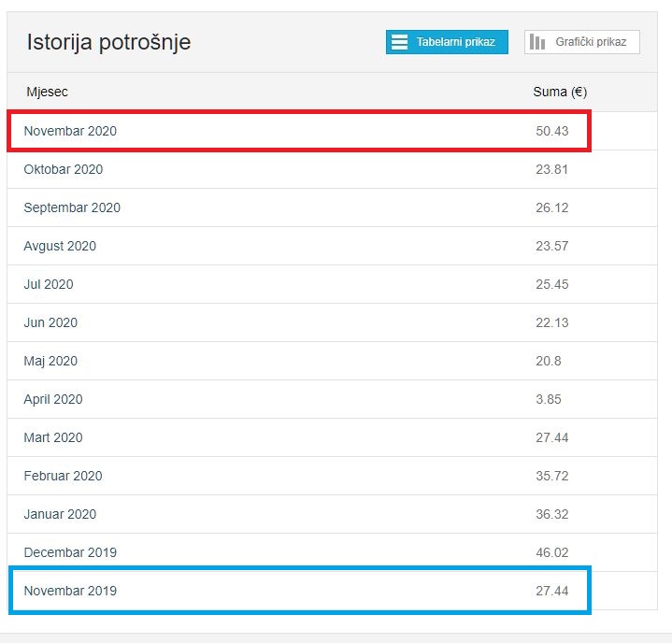Select the Avgust 2020 row
Viewport: 672px width, 643px height.
[x=332, y=246]
